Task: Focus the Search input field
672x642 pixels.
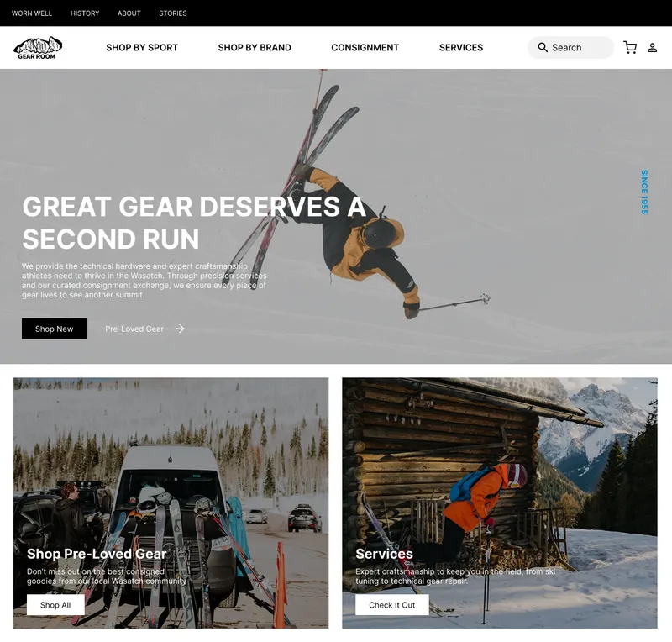Action: pyautogui.click(x=571, y=48)
